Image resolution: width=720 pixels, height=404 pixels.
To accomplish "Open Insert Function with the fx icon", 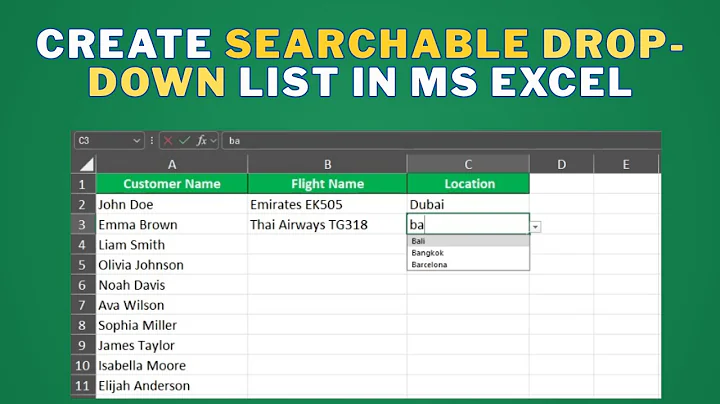I will point(201,140).
